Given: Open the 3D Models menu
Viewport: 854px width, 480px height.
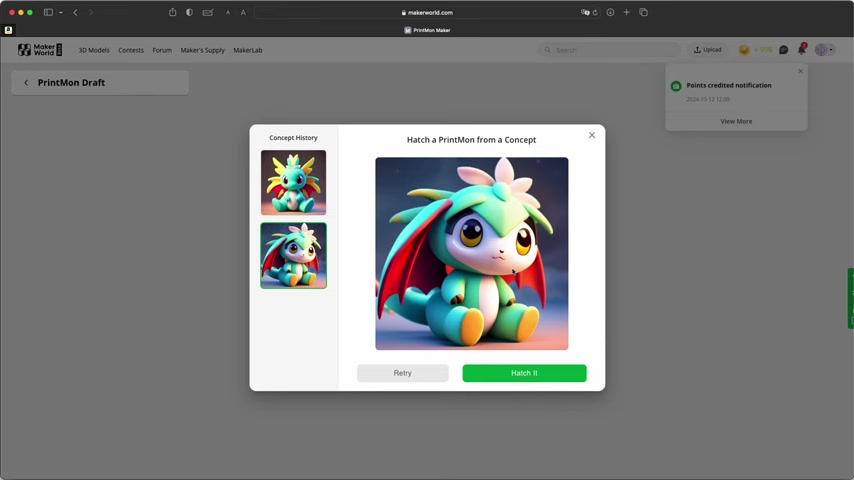Looking at the screenshot, I should (x=94, y=50).
